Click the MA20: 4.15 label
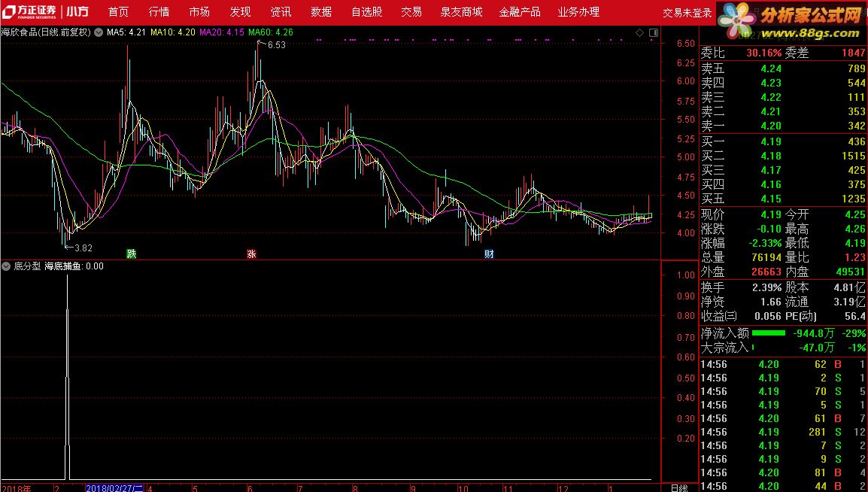Screen dimensions: 868x492 [x=221, y=32]
